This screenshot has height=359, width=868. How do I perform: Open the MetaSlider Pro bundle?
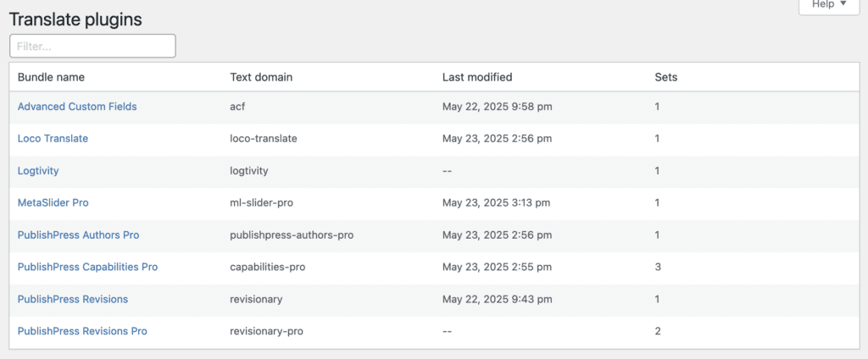click(x=53, y=202)
